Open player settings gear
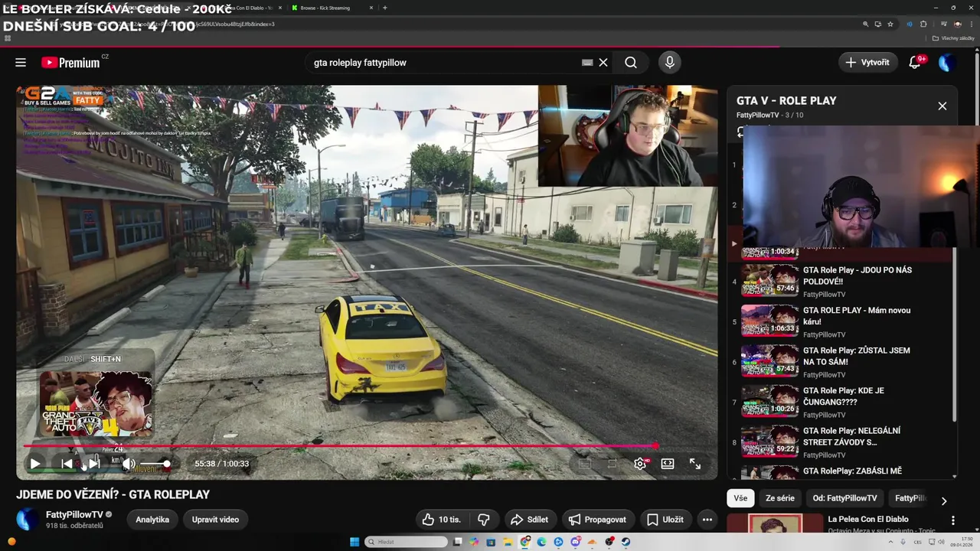 (640, 464)
